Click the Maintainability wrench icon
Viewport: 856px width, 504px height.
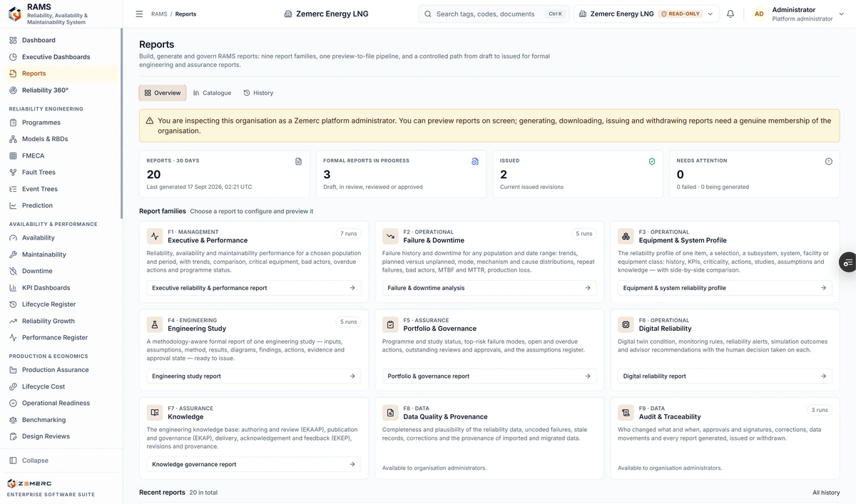point(14,254)
